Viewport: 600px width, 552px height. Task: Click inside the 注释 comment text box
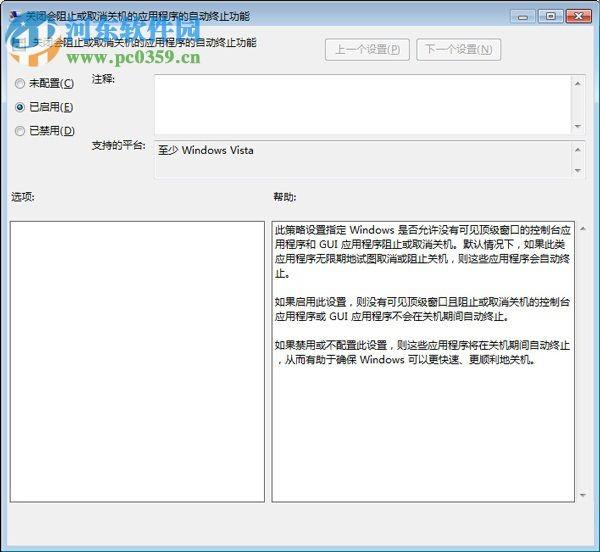click(363, 105)
